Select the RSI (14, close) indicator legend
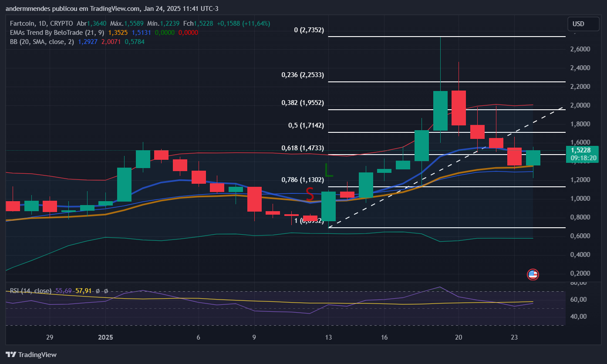Viewport: 607px width, 364px height. 30,290
